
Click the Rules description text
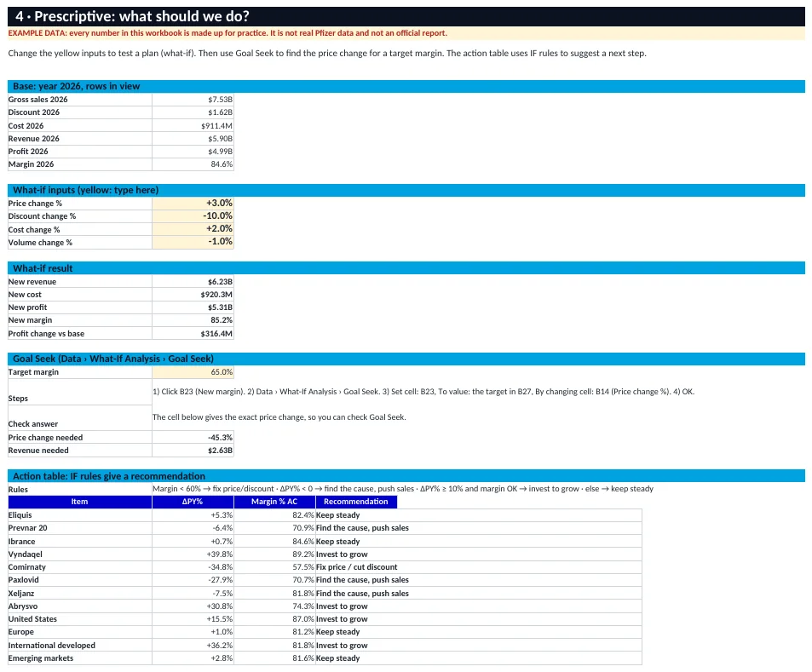click(x=403, y=489)
